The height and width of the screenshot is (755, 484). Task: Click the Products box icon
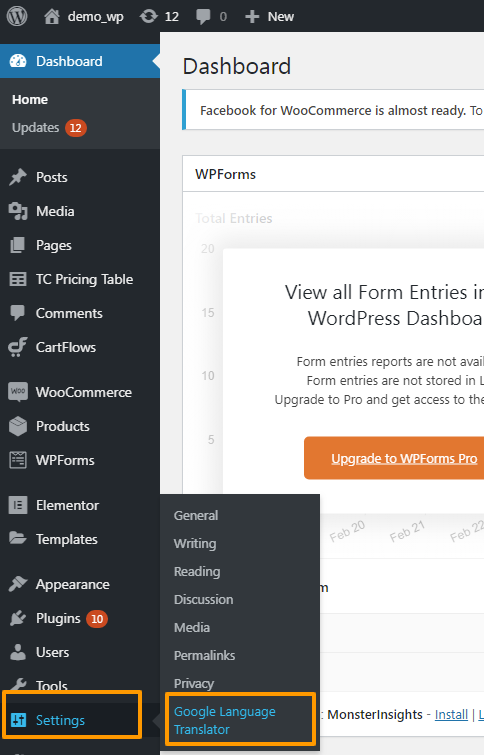pos(18,426)
